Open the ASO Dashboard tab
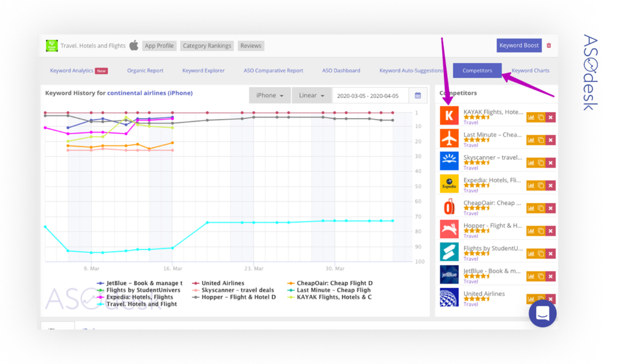This screenshot has height=364, width=625. (x=341, y=70)
